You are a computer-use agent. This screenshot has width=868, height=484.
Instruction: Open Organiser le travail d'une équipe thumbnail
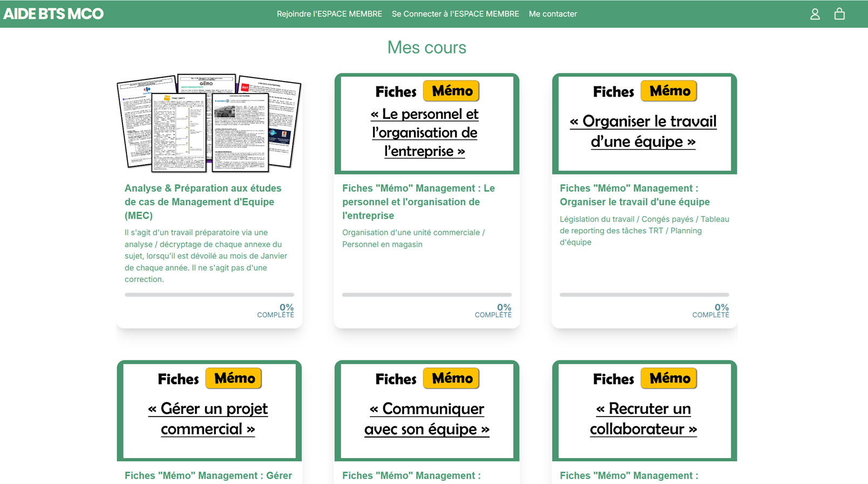coord(645,124)
